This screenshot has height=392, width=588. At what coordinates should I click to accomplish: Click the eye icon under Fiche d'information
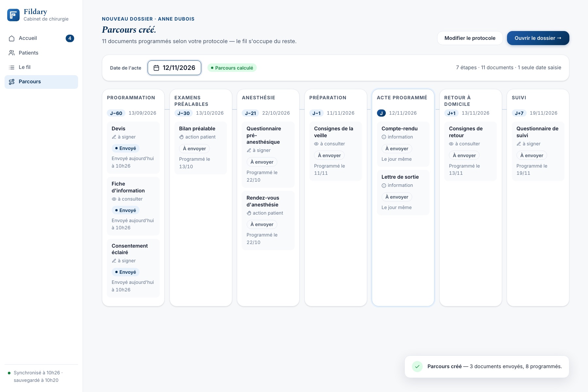coord(114,199)
